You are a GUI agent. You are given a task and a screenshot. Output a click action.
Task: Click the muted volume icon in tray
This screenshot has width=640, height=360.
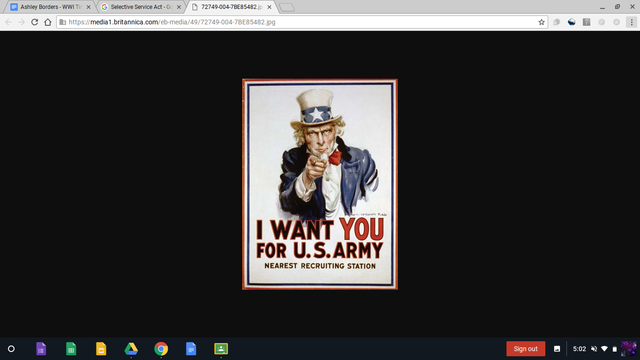pyautogui.click(x=594, y=349)
